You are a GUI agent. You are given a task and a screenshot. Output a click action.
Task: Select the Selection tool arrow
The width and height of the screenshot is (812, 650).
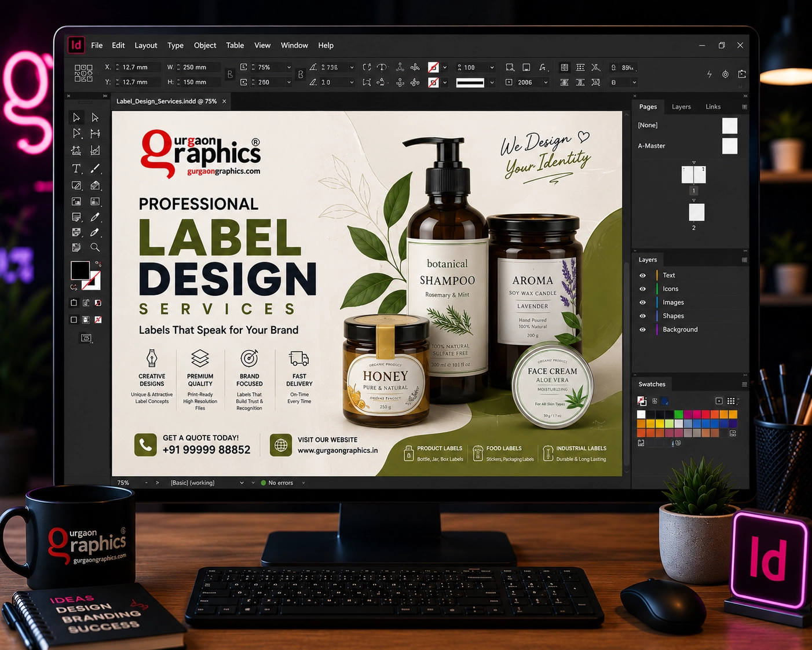point(76,118)
